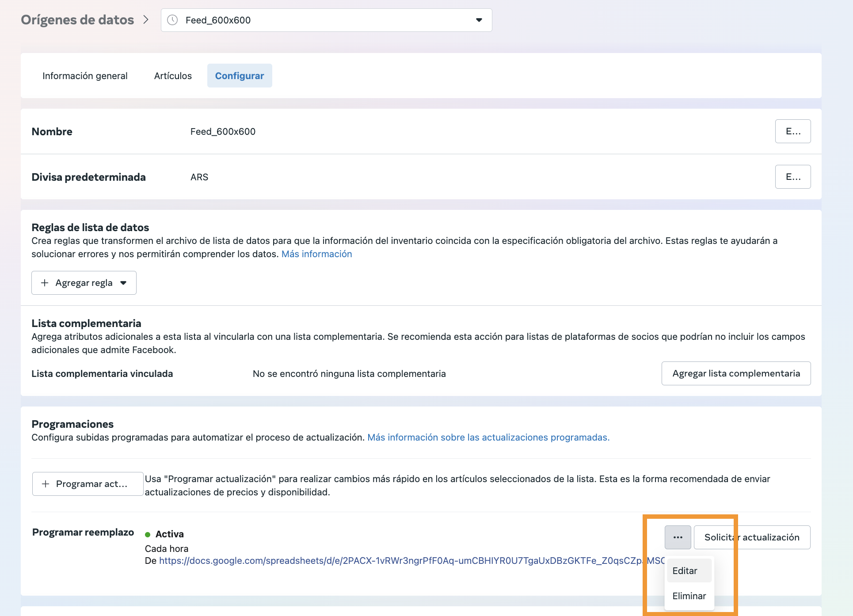Open the Artículos tab

click(x=173, y=76)
